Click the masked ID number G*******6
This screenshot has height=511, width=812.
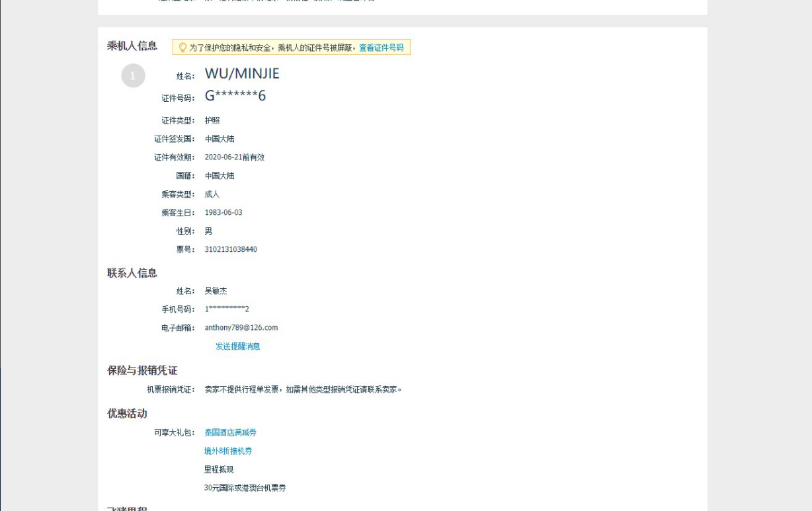235,96
